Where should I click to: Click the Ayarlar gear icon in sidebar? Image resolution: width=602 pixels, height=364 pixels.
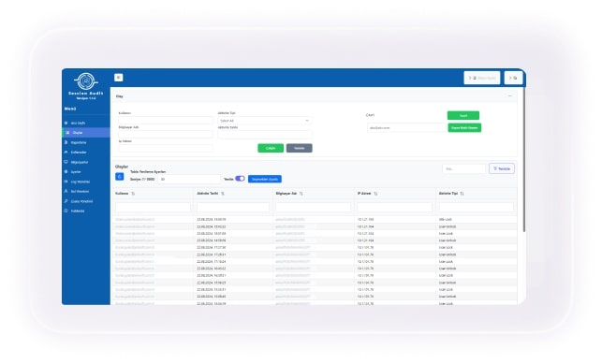66,172
